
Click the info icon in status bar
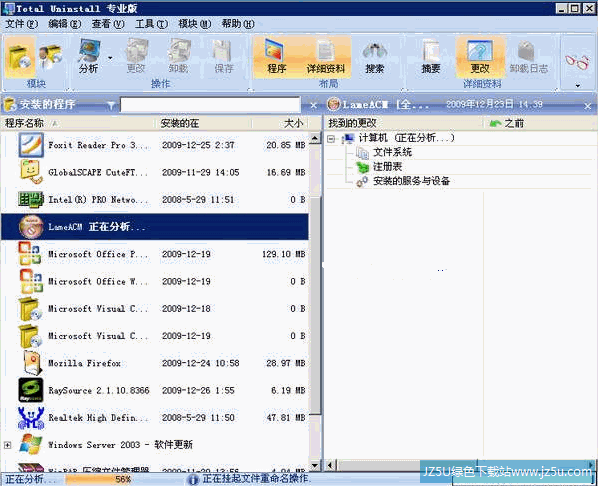(x=193, y=480)
